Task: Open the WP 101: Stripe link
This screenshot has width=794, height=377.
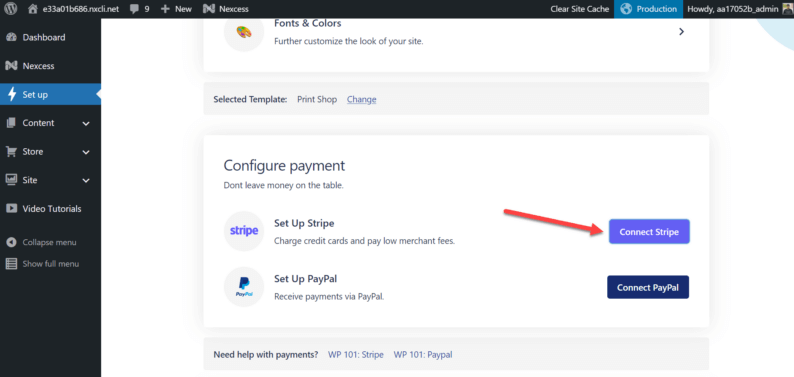Action: pyautogui.click(x=356, y=355)
